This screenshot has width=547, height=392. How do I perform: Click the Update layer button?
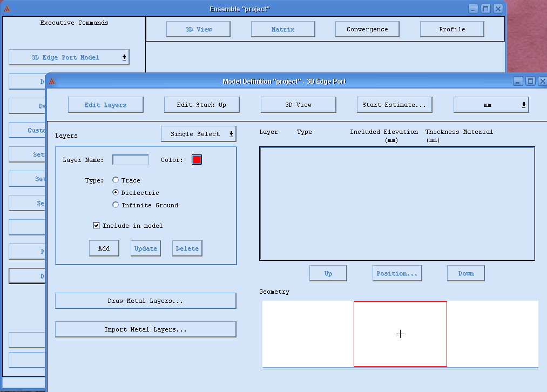pos(146,248)
